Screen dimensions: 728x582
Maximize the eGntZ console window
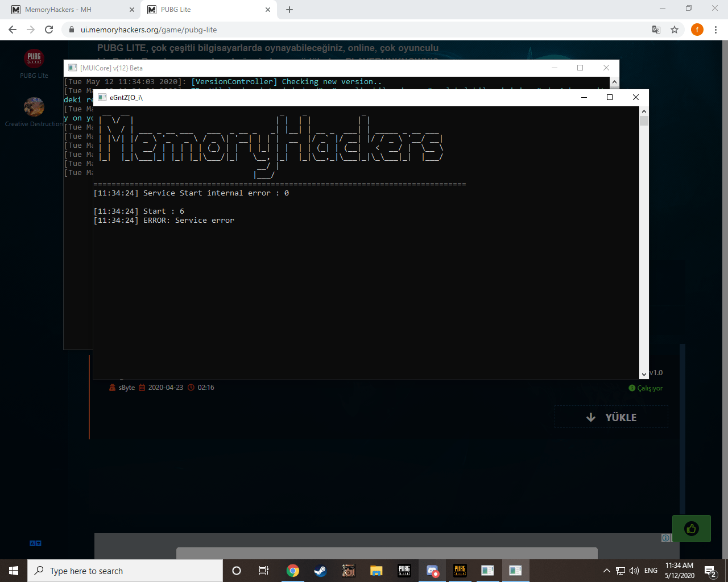[610, 97]
